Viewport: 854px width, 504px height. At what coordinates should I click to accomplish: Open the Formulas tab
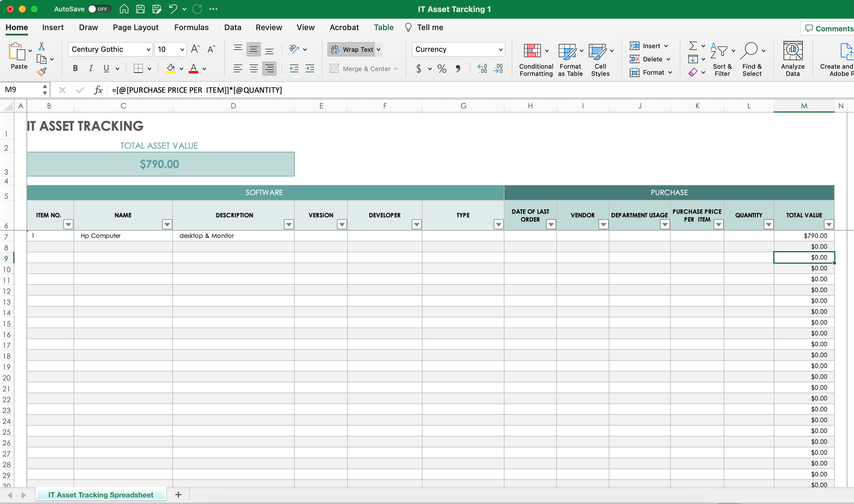[x=191, y=27]
